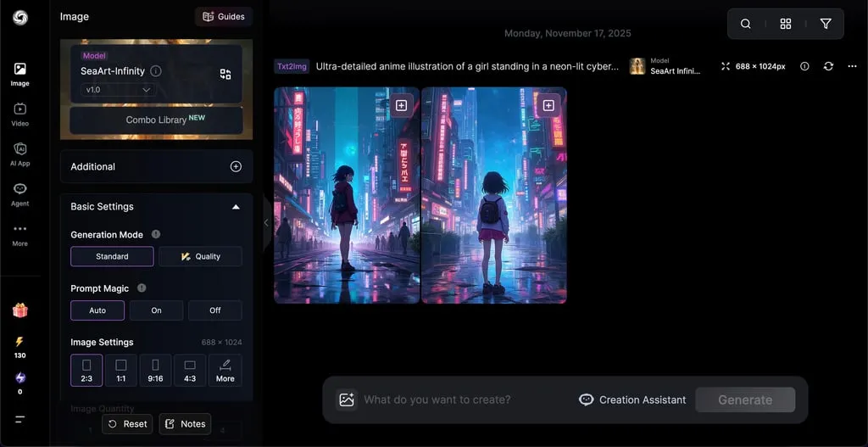Click the Reset button
The height and width of the screenshot is (447, 868).
click(127, 424)
